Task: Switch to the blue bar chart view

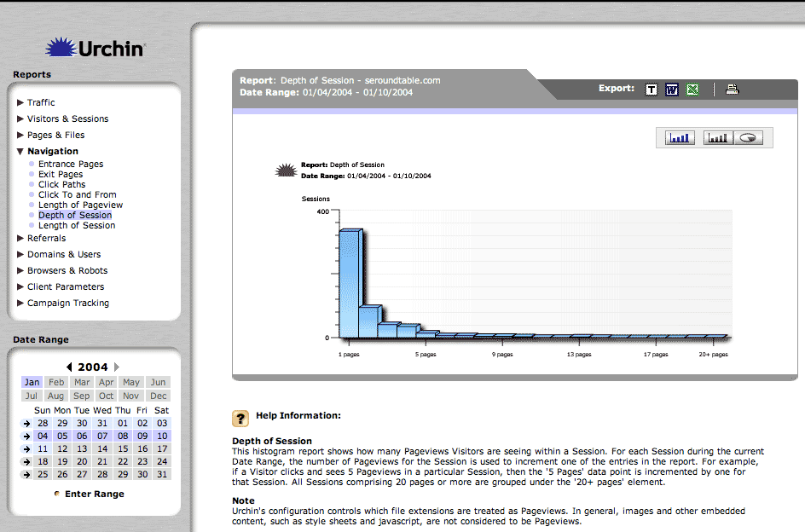Action: (680, 137)
